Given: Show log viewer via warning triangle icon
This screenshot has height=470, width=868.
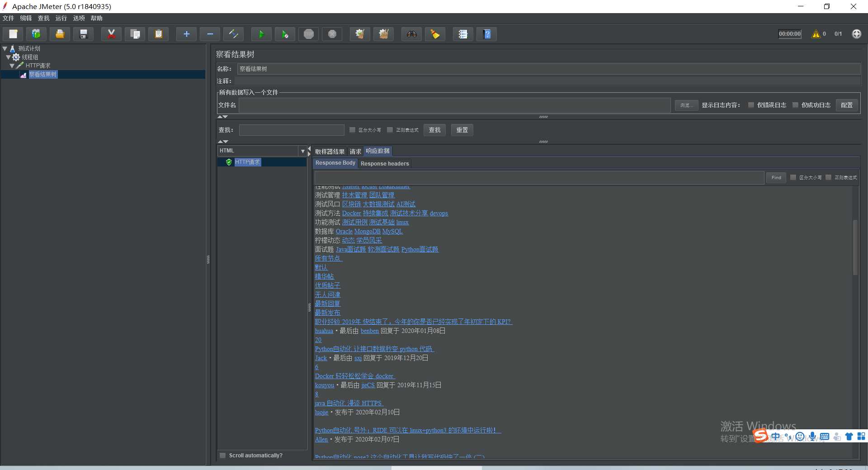Looking at the screenshot, I should click(816, 34).
